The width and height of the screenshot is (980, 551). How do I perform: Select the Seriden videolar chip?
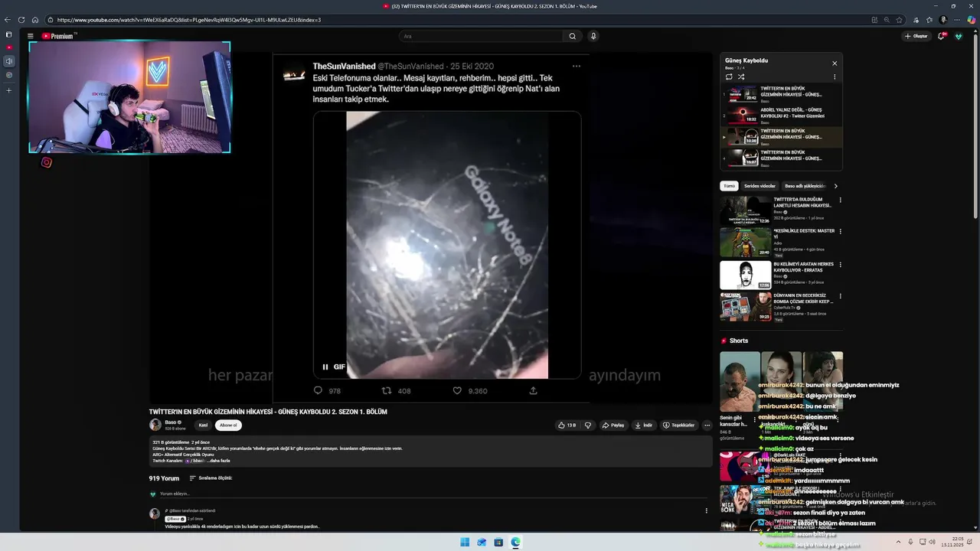tap(759, 186)
